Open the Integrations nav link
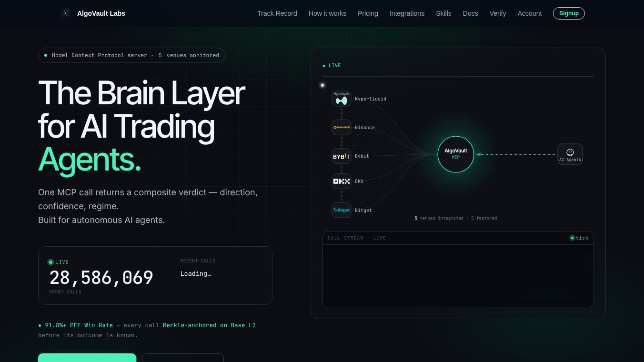This screenshot has width=644, height=362. [x=407, y=13]
